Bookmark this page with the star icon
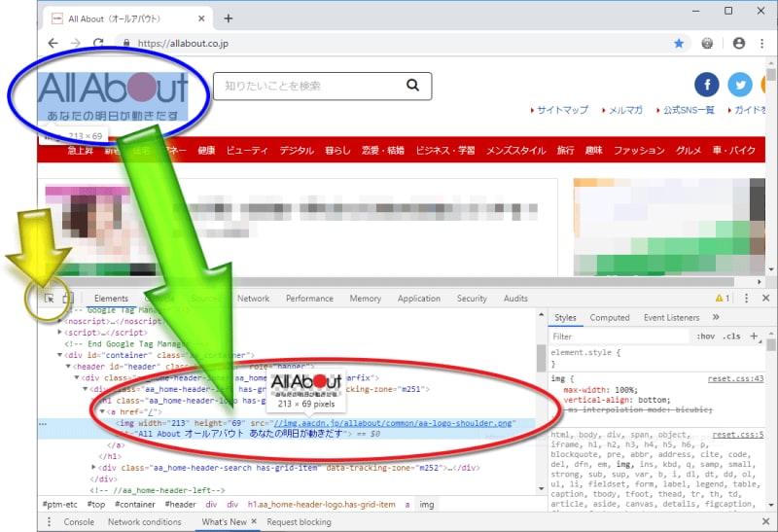This screenshot has height=532, width=778. pos(679,44)
